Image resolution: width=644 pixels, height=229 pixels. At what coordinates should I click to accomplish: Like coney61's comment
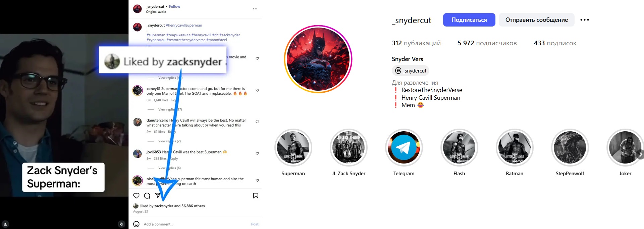[x=257, y=90]
